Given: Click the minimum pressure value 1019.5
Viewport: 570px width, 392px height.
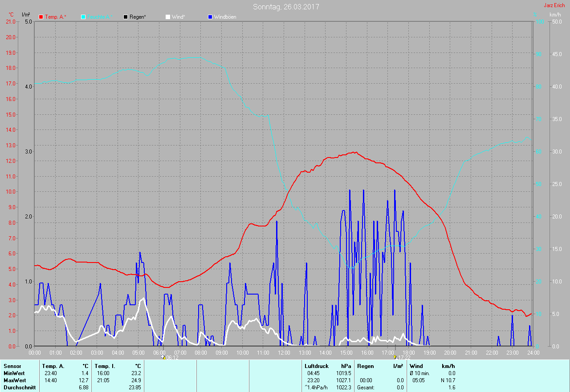Looking at the screenshot, I should [x=343, y=373].
